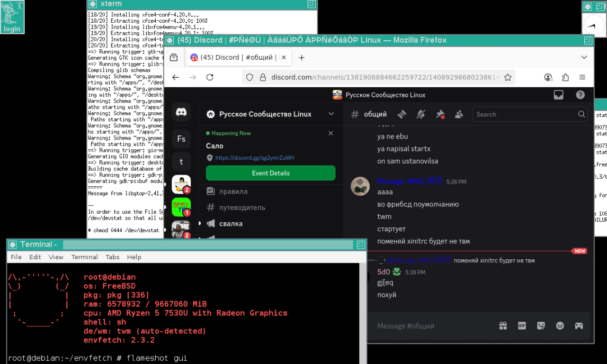The image size is (607, 364).
Task: Close the Discord browser tab
Action: 284,58
